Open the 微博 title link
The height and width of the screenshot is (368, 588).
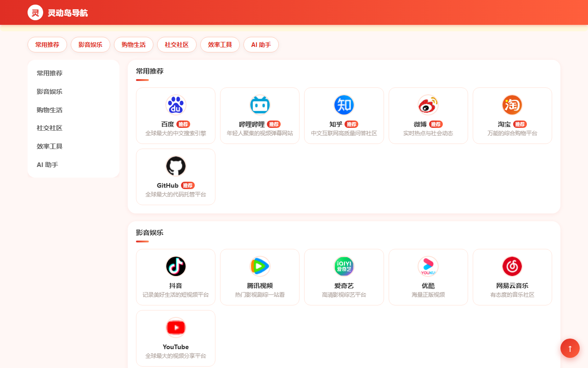click(420, 124)
